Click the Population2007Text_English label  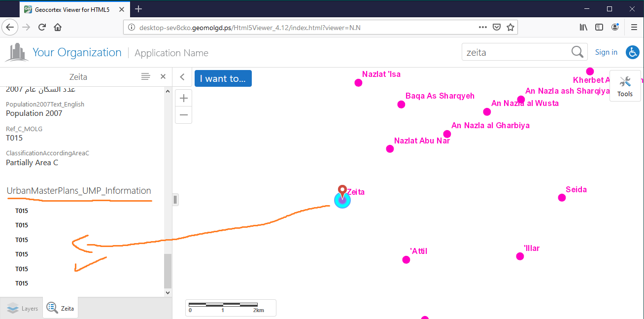(45, 104)
